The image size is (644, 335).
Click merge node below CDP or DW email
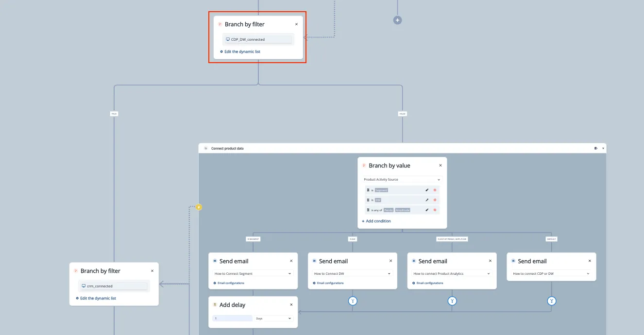pos(551,301)
